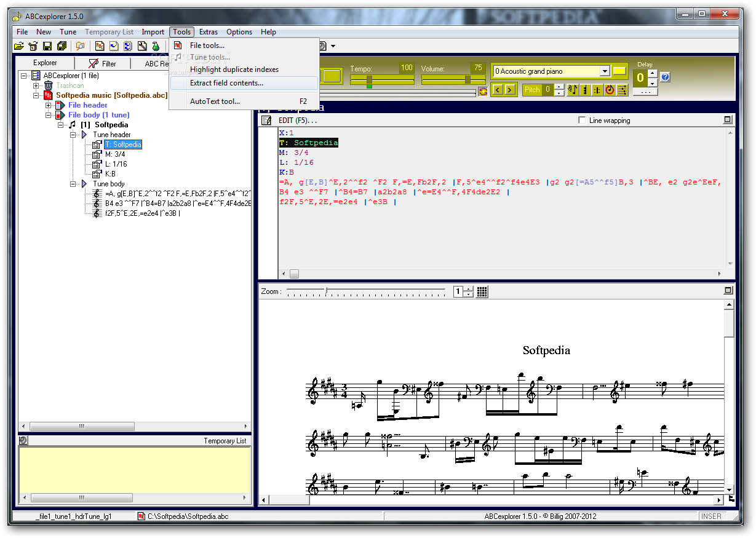
Task: Click the repeat-bars icon in player toolbar
Action: point(597,90)
